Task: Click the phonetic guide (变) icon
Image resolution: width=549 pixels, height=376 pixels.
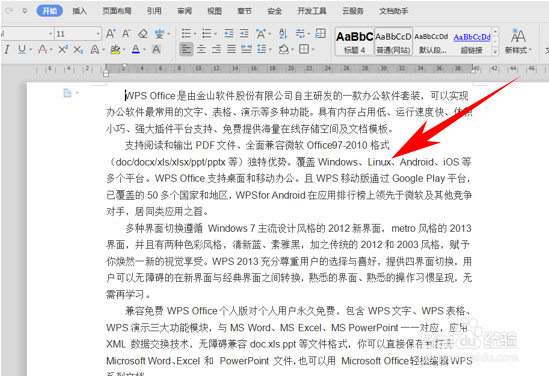Action: tap(159, 34)
